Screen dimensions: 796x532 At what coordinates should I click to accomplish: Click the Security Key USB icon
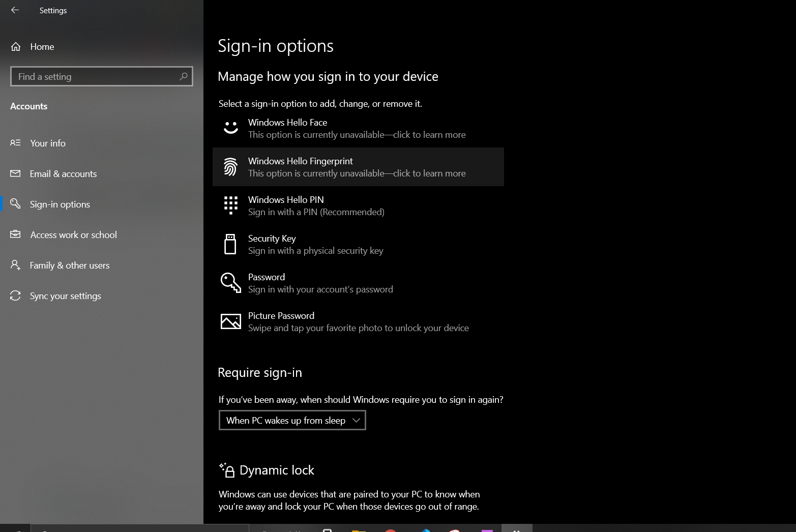tap(230, 244)
